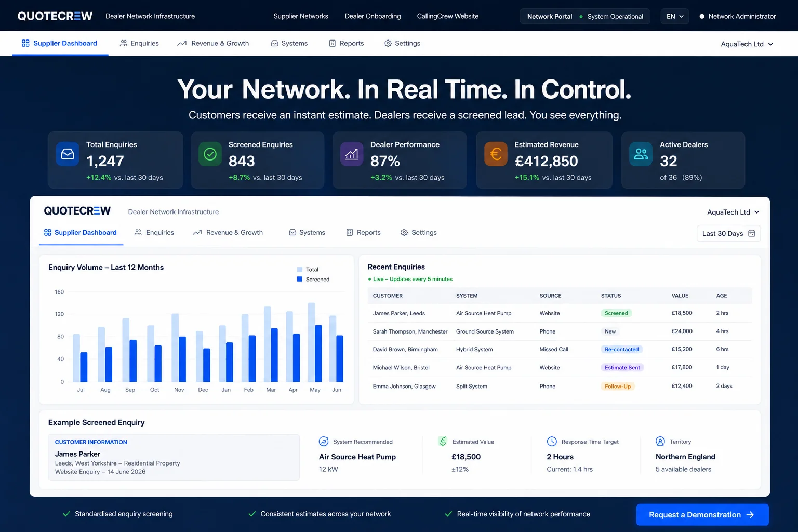Viewport: 798px width, 532px height.
Task: Click the top nav Settings gear icon
Action: click(x=388, y=43)
